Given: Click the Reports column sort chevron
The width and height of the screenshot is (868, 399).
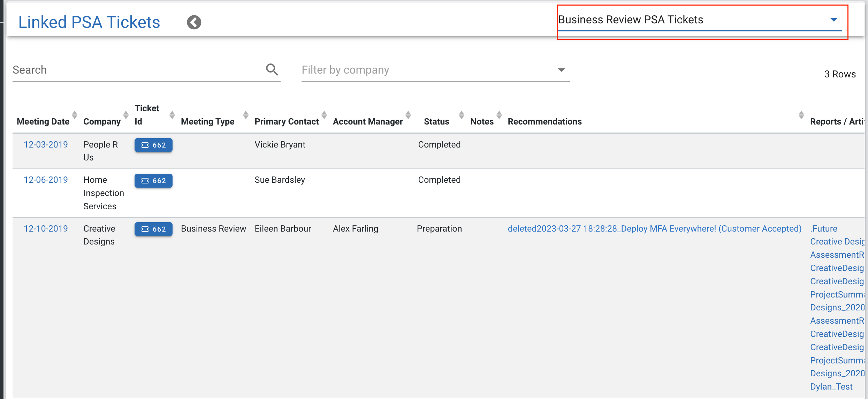Looking at the screenshot, I should pyautogui.click(x=801, y=115).
